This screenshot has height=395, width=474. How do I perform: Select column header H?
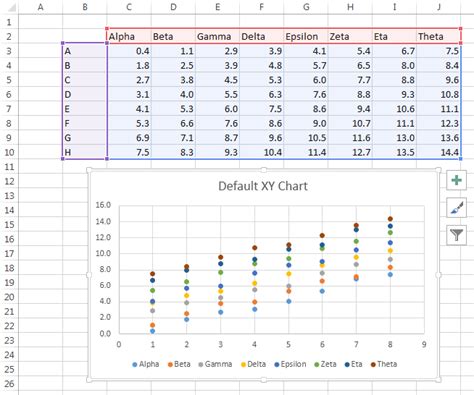point(350,7)
